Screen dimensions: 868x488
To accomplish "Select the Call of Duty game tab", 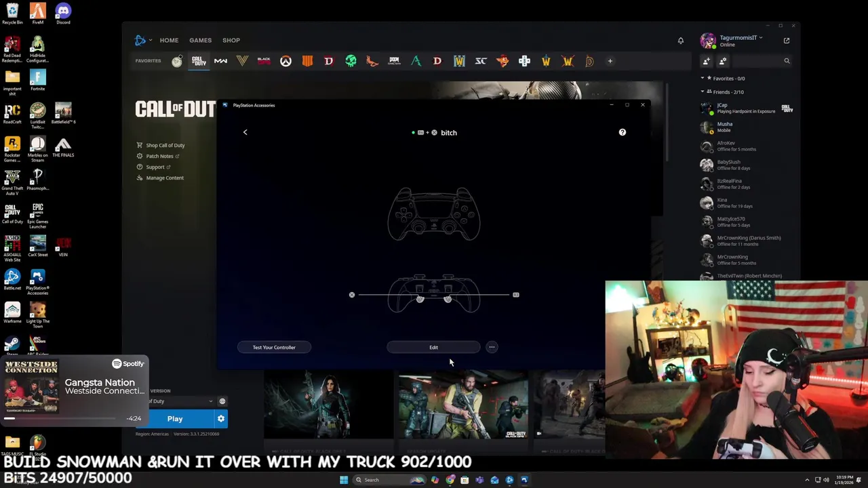I will coord(199,61).
